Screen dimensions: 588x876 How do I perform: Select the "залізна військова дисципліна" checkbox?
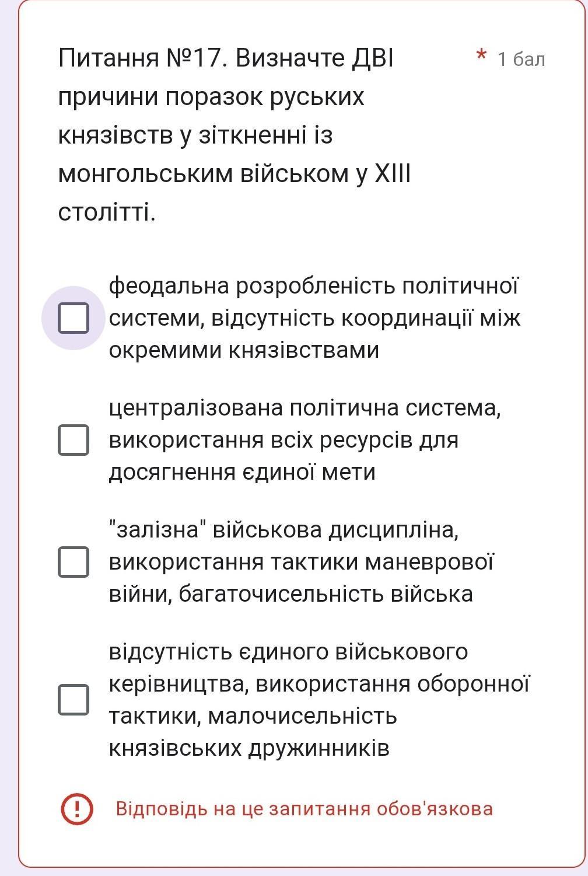coord(73,561)
